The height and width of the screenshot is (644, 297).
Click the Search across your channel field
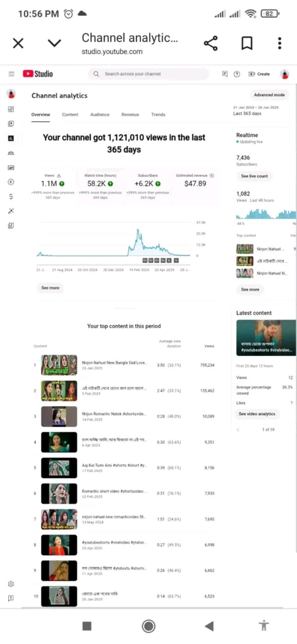[149, 74]
